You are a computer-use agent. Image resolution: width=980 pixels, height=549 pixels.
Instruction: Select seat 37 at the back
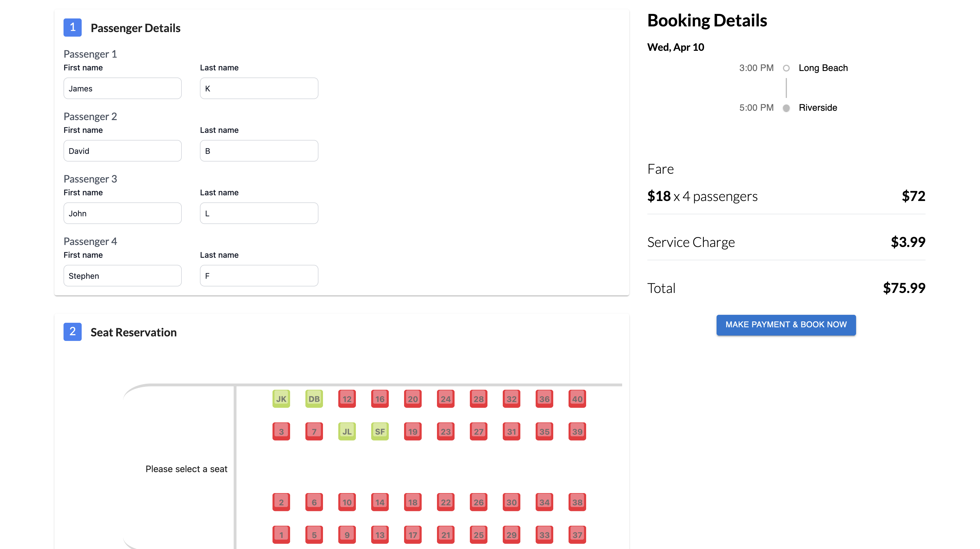(577, 535)
